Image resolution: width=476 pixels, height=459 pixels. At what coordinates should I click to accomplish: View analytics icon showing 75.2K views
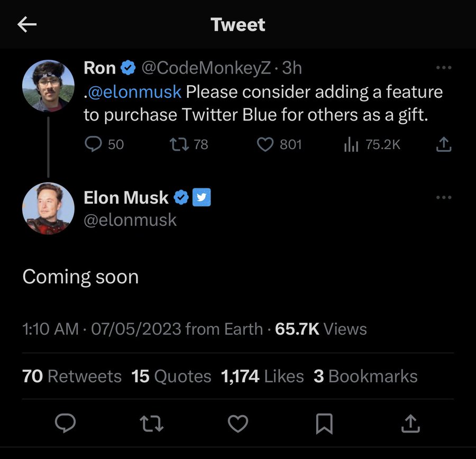[351, 144]
